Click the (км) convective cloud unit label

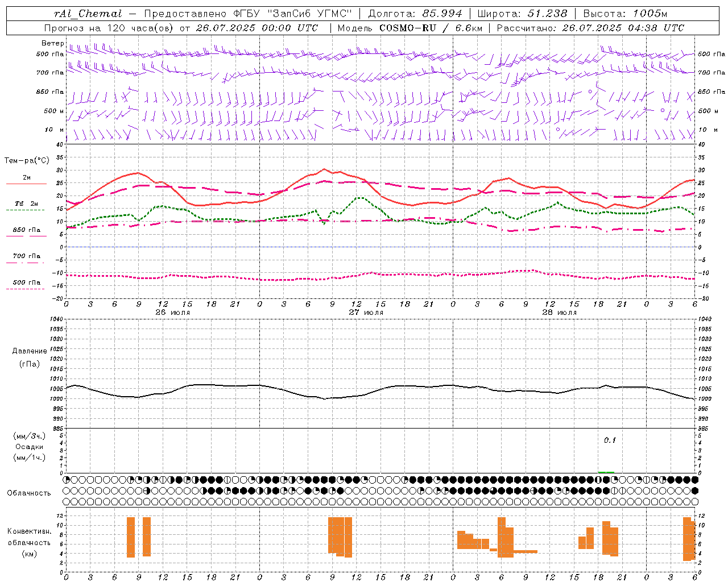point(30,554)
